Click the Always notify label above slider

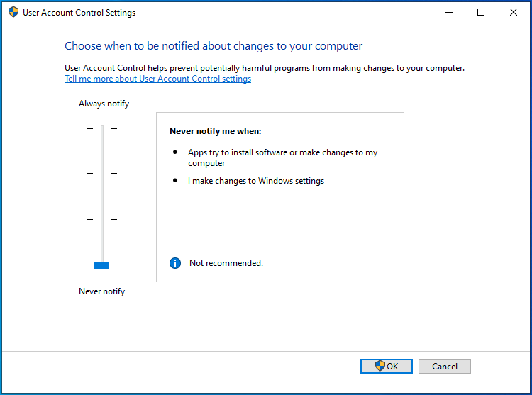tap(104, 104)
